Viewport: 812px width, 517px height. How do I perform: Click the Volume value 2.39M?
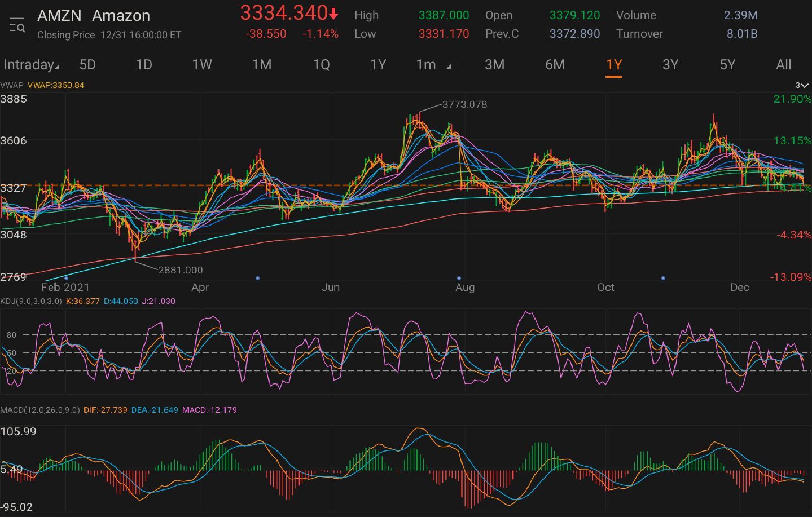pyautogui.click(x=740, y=15)
